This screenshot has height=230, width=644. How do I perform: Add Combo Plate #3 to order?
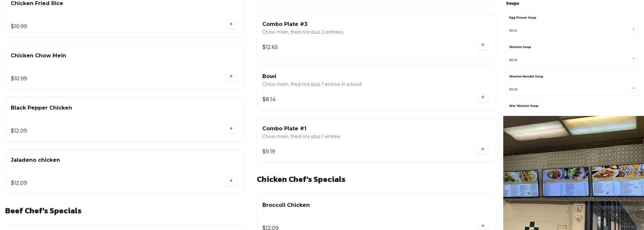(x=483, y=45)
